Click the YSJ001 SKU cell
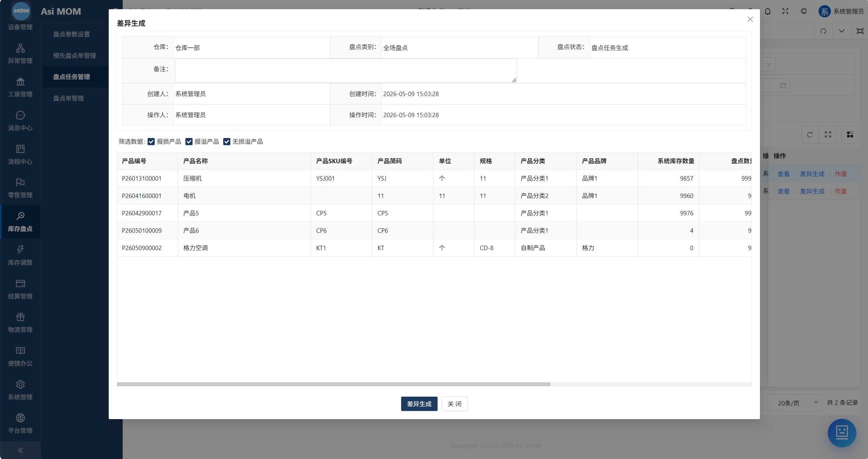Image resolution: width=868 pixels, height=459 pixels. point(341,179)
